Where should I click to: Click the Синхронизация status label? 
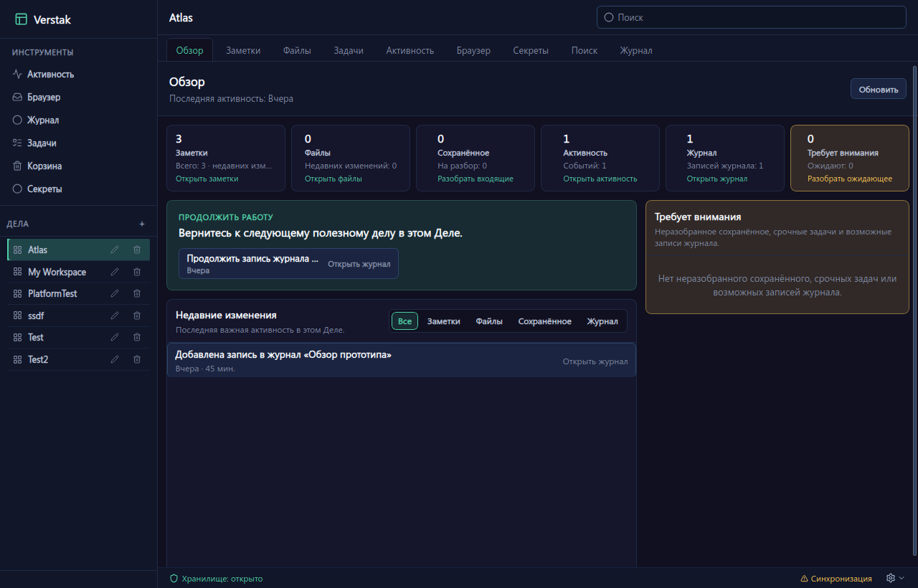841,579
